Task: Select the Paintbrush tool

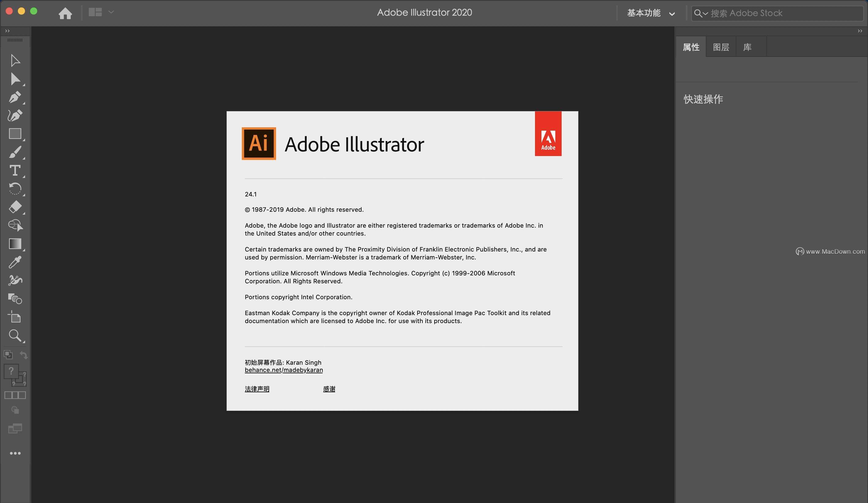Action: 15,152
